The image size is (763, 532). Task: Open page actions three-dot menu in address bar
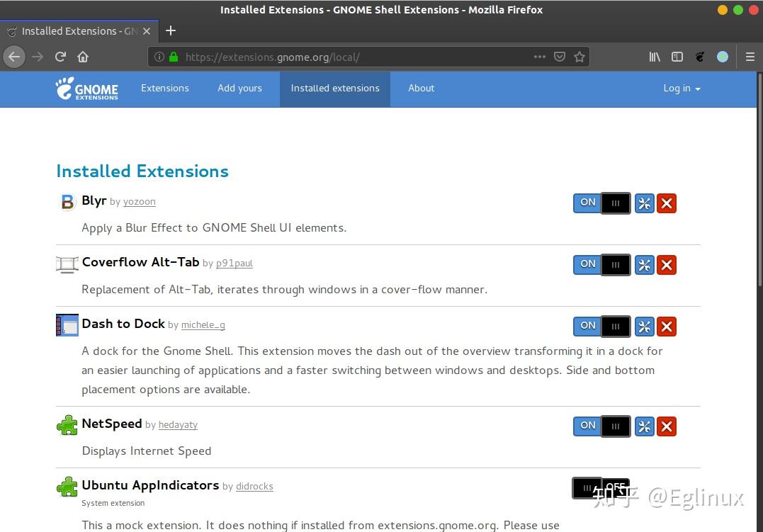tap(540, 57)
